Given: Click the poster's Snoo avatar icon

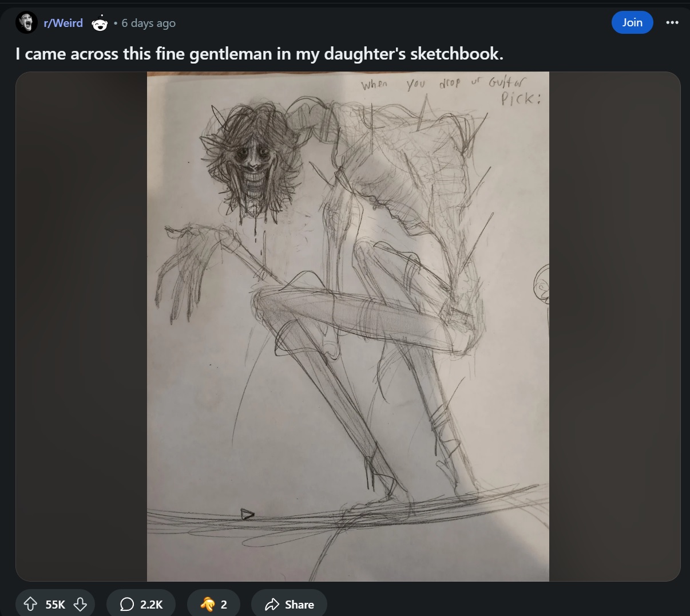Looking at the screenshot, I should pyautogui.click(x=100, y=23).
